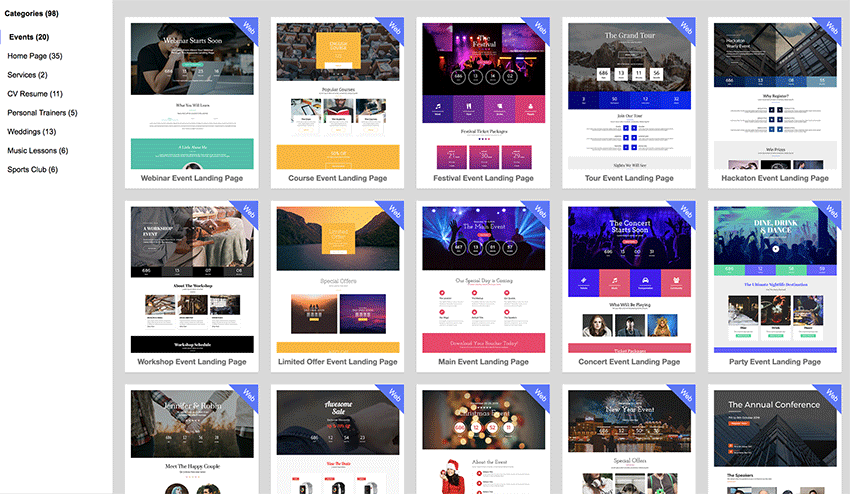
Task: Click the Concert Event Landing Page title
Action: coord(629,362)
